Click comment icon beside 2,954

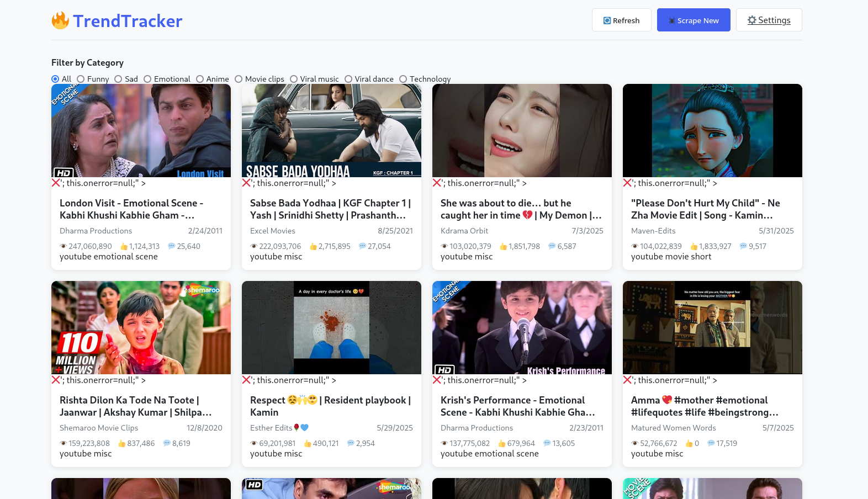[x=351, y=443]
